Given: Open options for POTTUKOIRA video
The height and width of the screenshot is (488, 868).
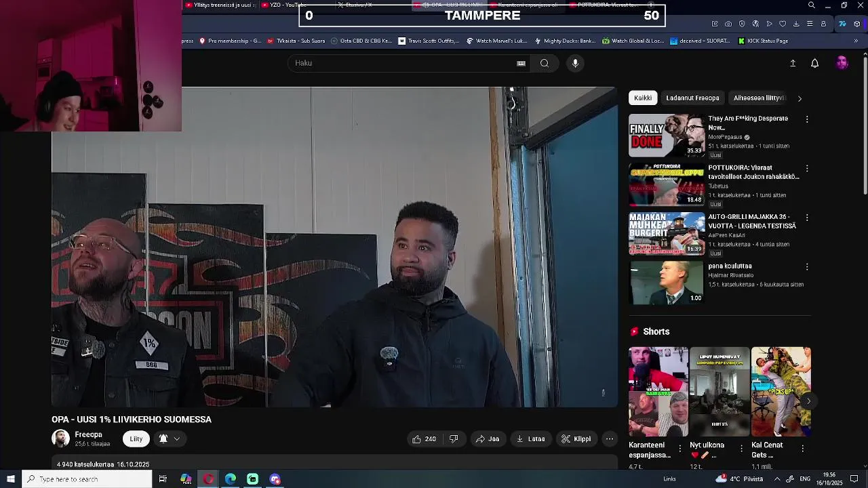Looking at the screenshot, I should (x=807, y=169).
